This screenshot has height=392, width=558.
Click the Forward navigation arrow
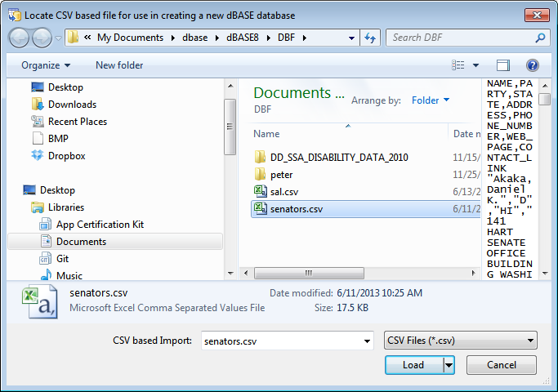[42, 38]
